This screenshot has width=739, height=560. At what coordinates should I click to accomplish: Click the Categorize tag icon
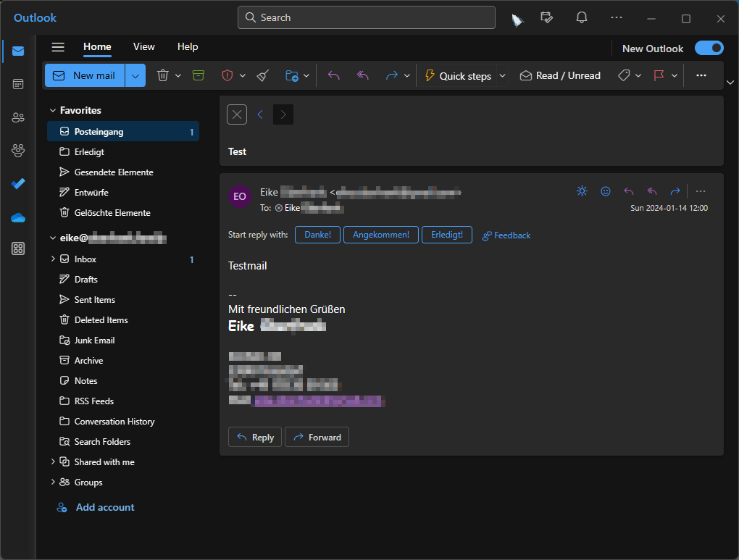[x=624, y=75]
